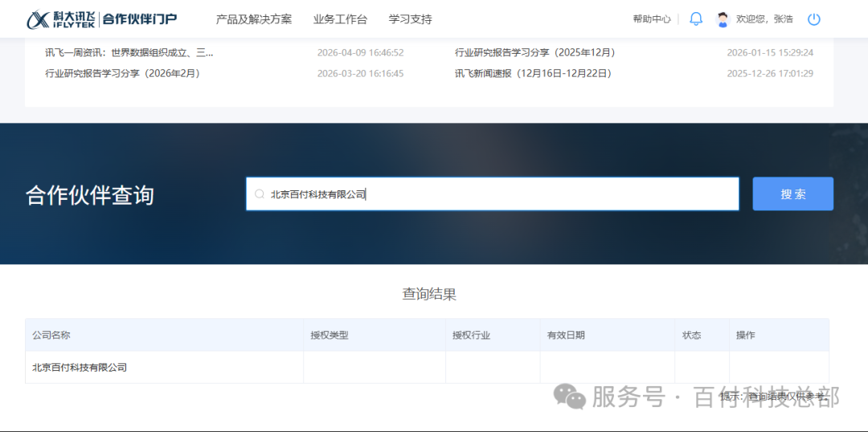Click timestamp 2026-01-15 15:29:24
Image resolution: width=868 pixels, height=432 pixels.
tap(770, 53)
